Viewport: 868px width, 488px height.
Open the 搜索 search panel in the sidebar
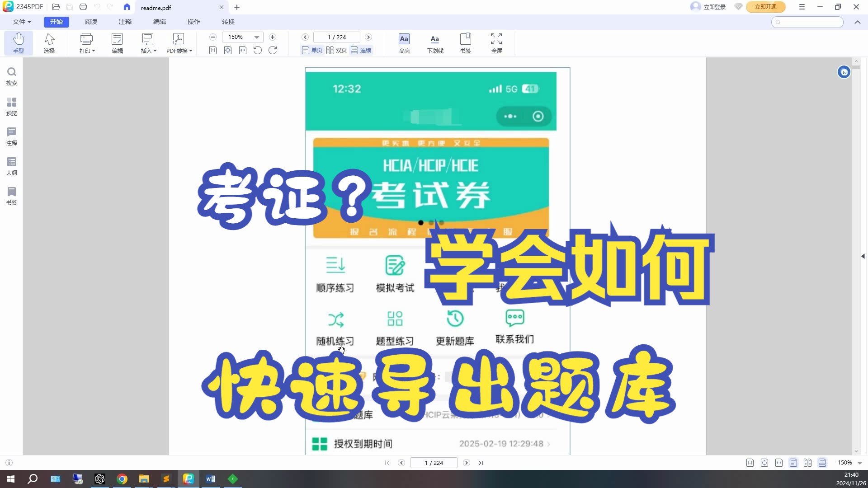(x=11, y=76)
